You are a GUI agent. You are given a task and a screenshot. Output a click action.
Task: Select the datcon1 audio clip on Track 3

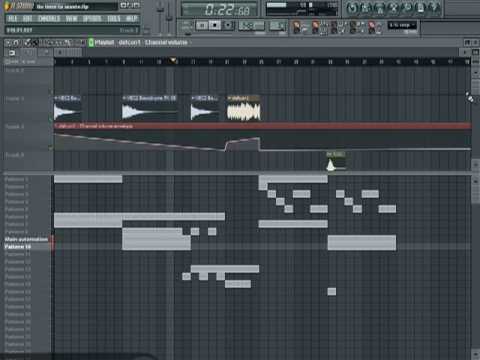[x=243, y=108]
